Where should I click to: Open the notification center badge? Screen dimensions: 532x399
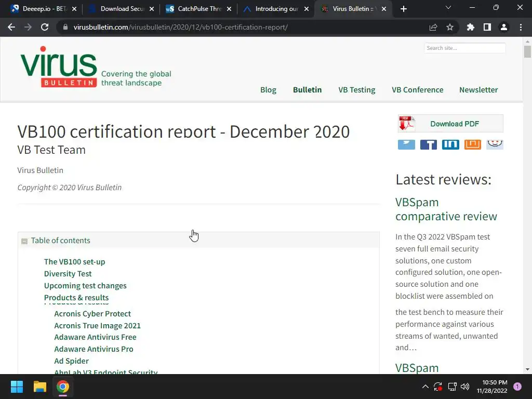[517, 387]
